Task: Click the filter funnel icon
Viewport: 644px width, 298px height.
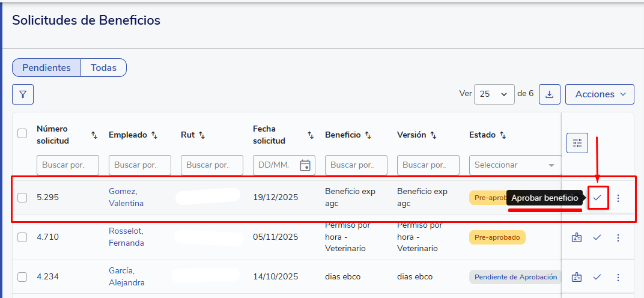Action: [x=23, y=94]
